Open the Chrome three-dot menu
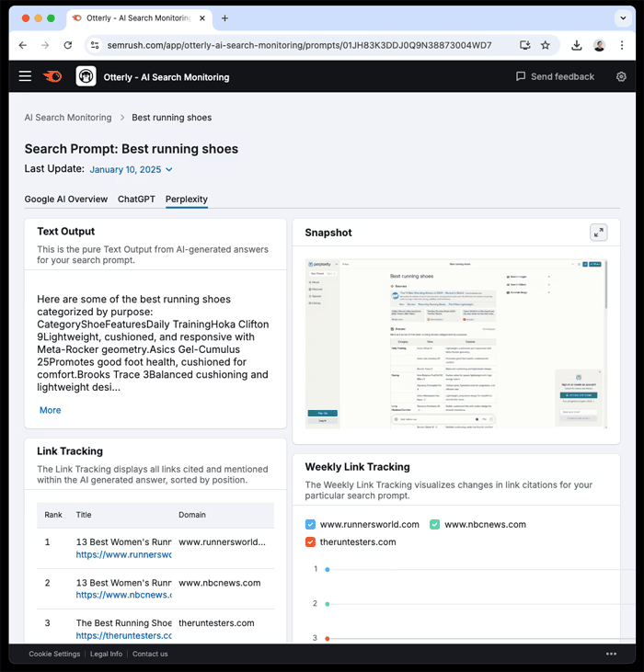The width and height of the screenshot is (644, 672). pyautogui.click(x=622, y=45)
